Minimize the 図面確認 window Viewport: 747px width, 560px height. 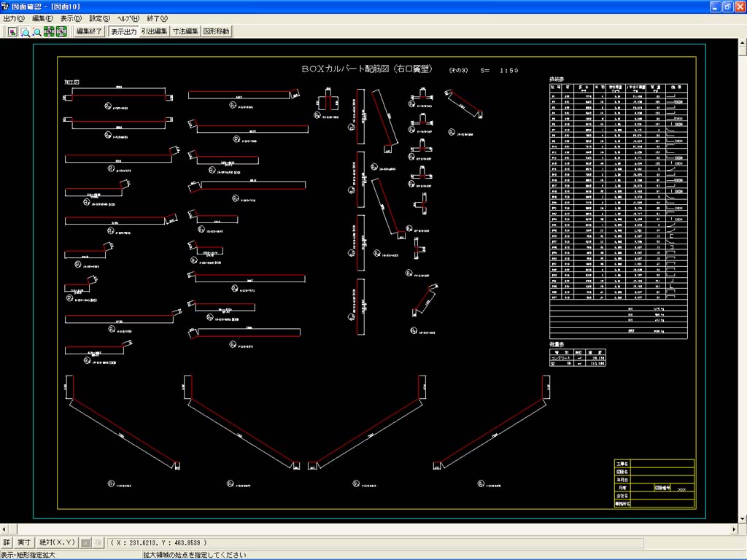click(x=716, y=7)
